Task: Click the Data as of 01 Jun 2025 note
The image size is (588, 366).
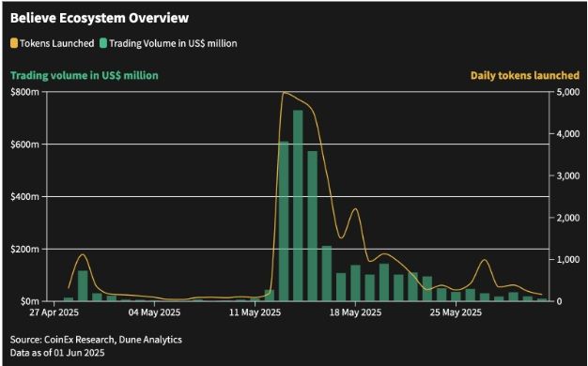Action: [57, 353]
